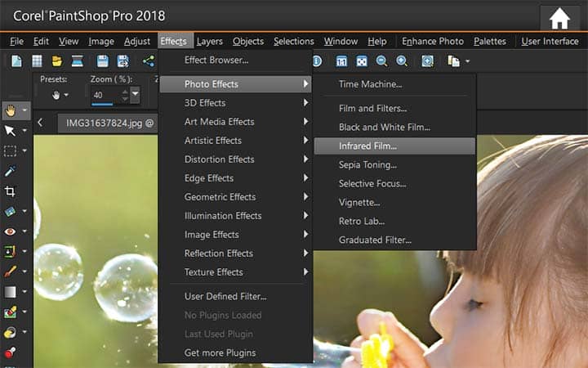Click the Zoom Out magnifier icon
Viewport: 588px width, 368px height.
pyautogui.click(x=381, y=61)
